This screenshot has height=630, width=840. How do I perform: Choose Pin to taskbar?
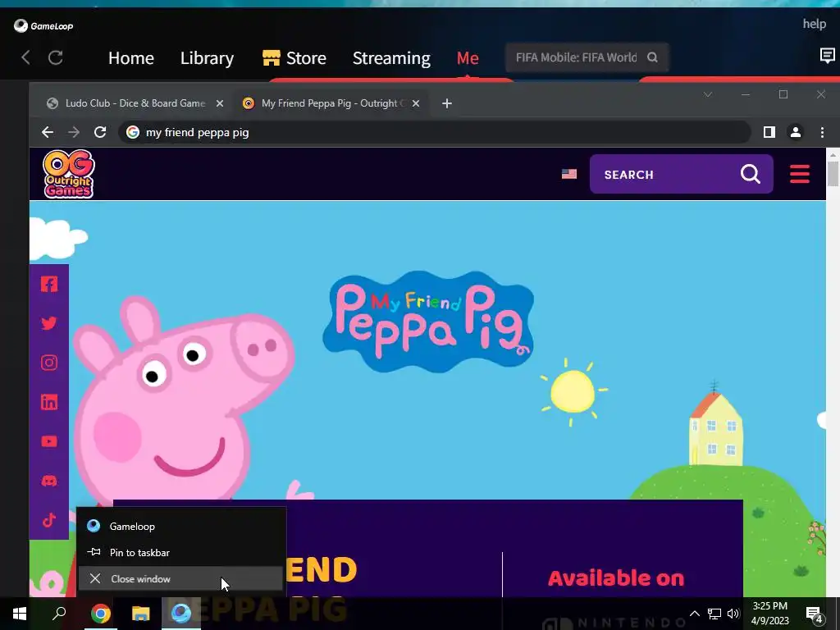point(181,552)
